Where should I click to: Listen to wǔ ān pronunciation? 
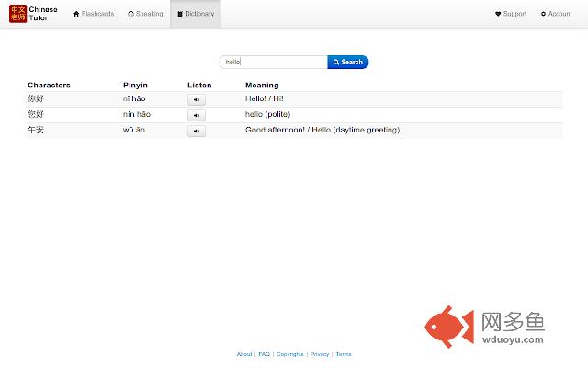(197, 131)
